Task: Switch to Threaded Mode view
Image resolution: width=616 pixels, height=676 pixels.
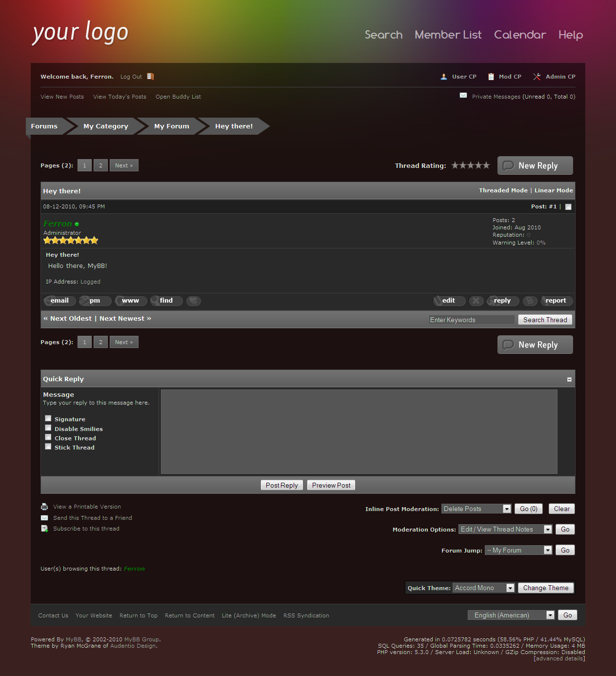Action: [503, 190]
